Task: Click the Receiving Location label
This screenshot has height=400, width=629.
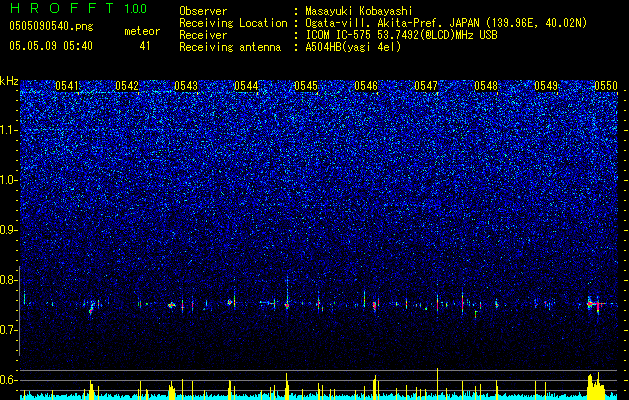Action: coord(233,23)
